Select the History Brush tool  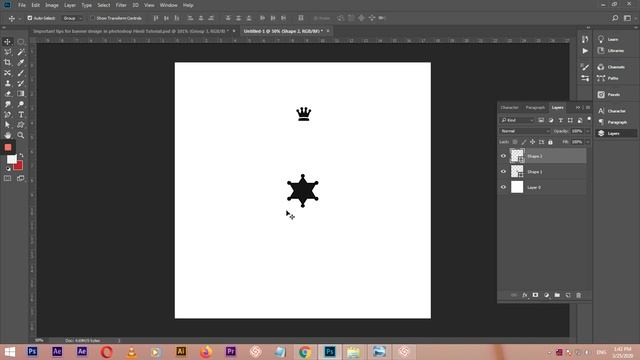(21, 83)
